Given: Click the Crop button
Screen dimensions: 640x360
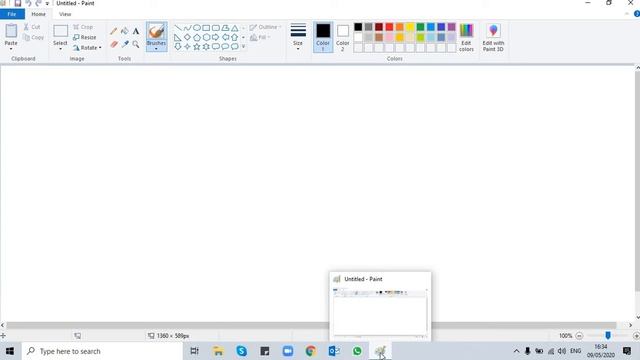Looking at the screenshot, I should 83,27.
